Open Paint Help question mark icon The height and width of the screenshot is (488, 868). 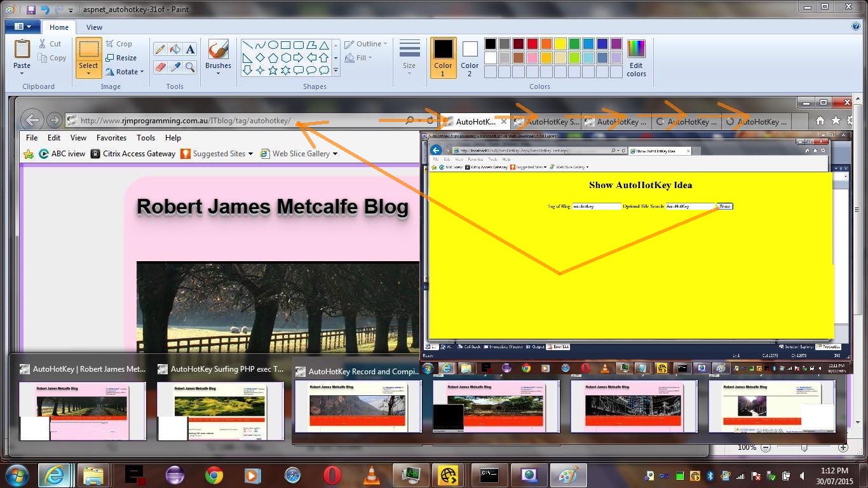856,27
